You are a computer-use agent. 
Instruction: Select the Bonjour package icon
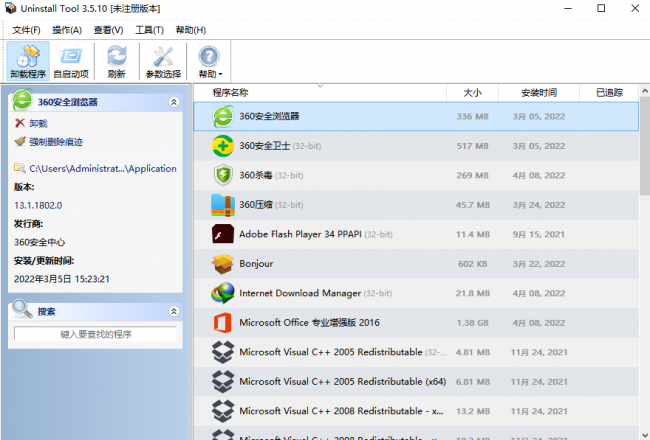(x=223, y=264)
